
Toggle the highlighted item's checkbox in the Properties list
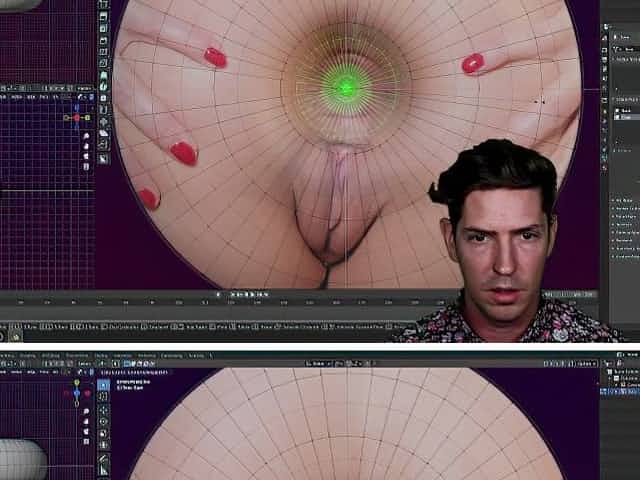[x=616, y=117]
